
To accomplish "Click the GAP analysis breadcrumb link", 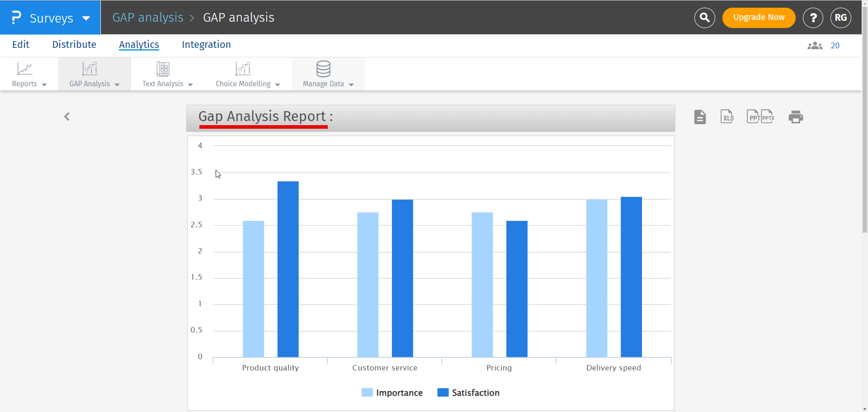I will point(148,18).
